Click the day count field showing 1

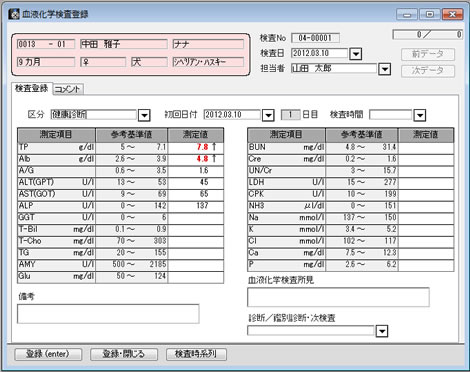291,115
